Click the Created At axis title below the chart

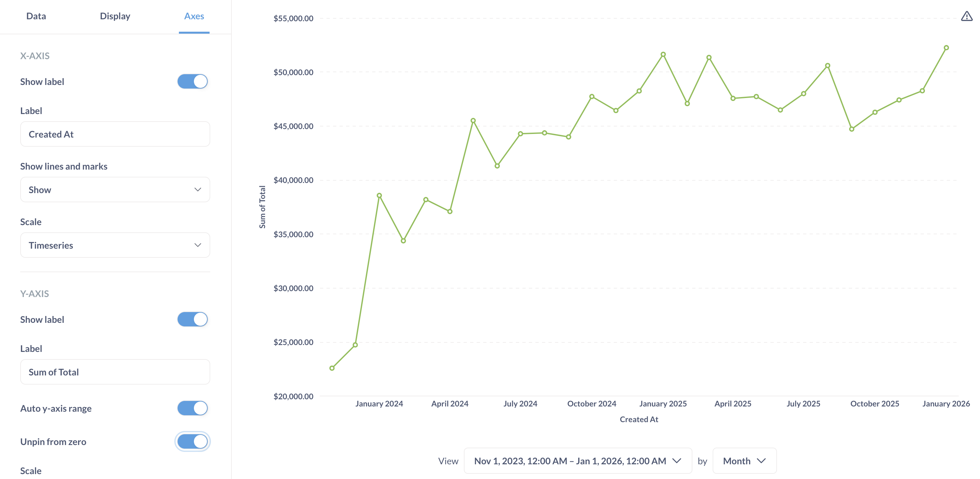point(639,419)
